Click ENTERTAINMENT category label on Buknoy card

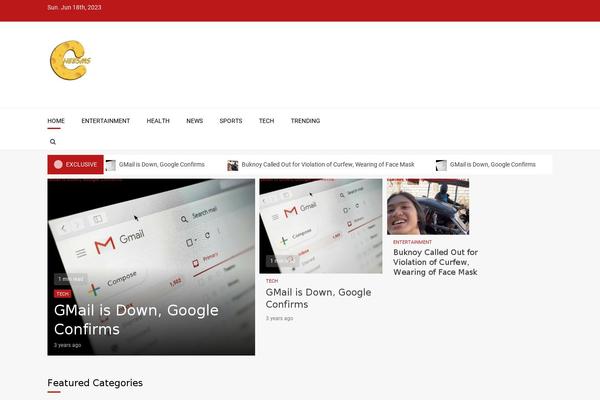[412, 242]
